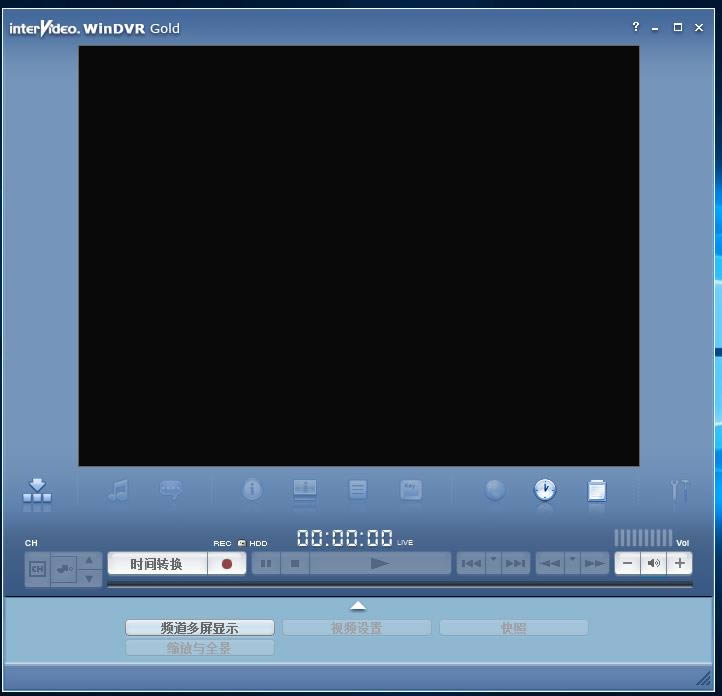Click the speech bubble caption icon
Screen dimensions: 722x696
coord(171,490)
